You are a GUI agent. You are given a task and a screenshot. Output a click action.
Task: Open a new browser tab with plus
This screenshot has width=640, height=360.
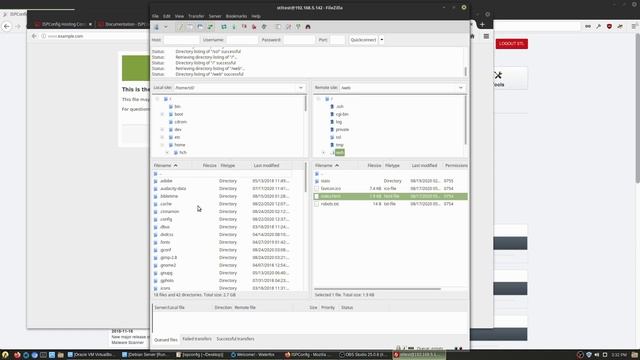[482, 24]
